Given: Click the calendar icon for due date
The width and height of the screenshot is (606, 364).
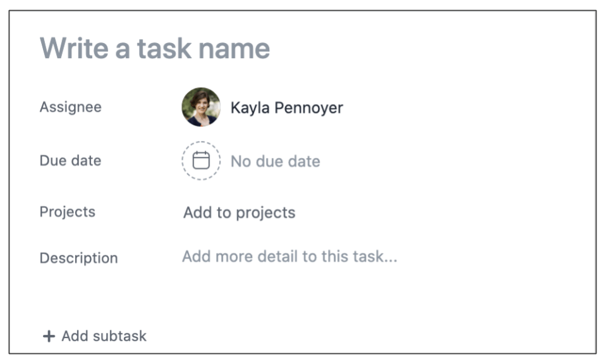Looking at the screenshot, I should click(x=201, y=161).
